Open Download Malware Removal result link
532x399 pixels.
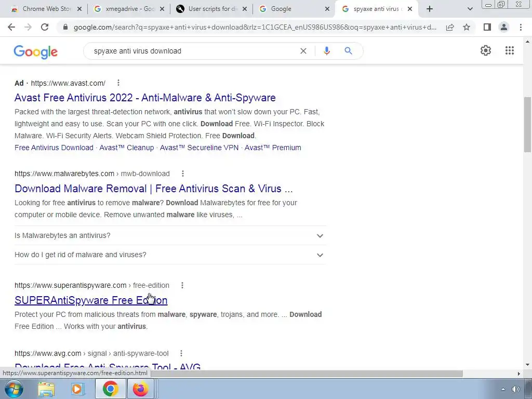click(x=153, y=189)
